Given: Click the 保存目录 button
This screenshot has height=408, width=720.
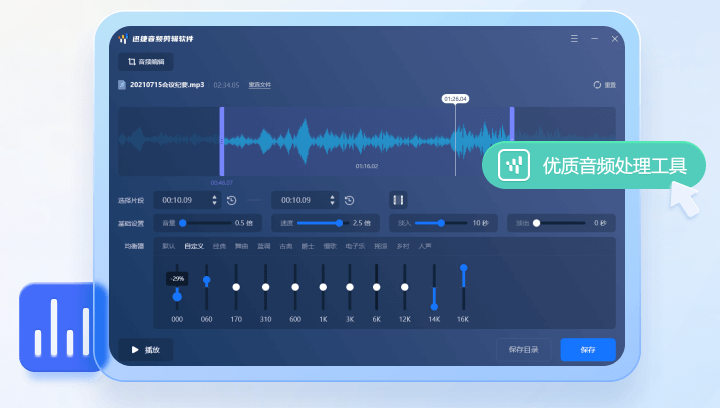Looking at the screenshot, I should (523, 350).
